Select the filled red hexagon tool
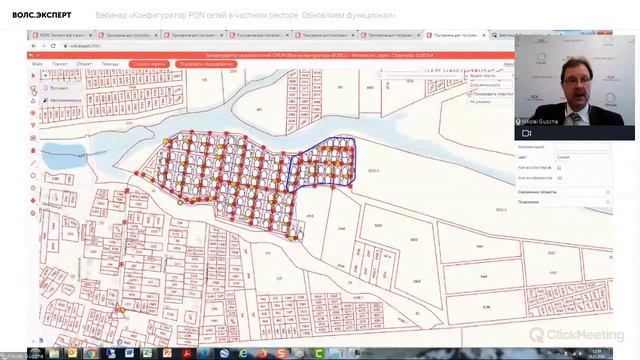 (33, 151)
